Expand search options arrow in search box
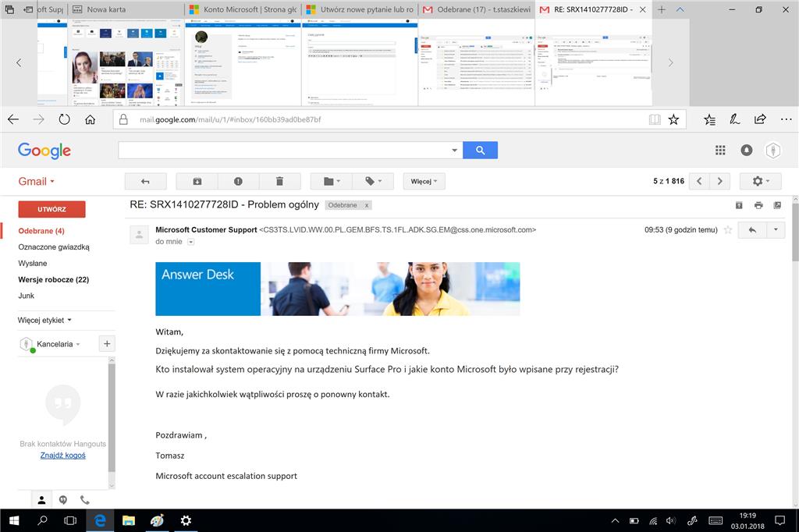The height and width of the screenshot is (532, 799). coord(454,151)
